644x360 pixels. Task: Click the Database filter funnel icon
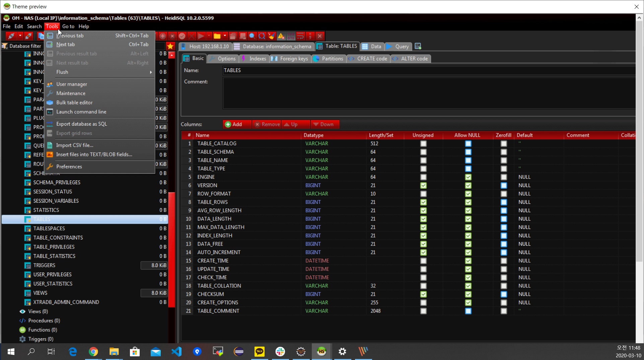(5, 46)
